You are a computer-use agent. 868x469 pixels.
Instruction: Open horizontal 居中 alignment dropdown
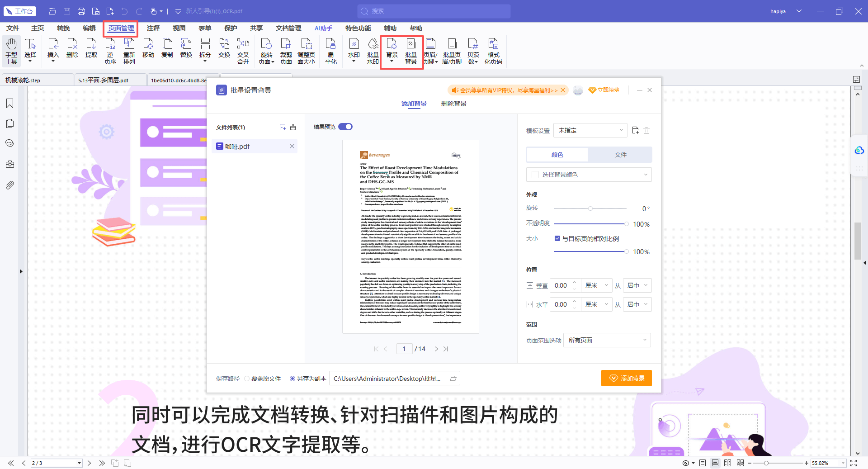point(637,304)
